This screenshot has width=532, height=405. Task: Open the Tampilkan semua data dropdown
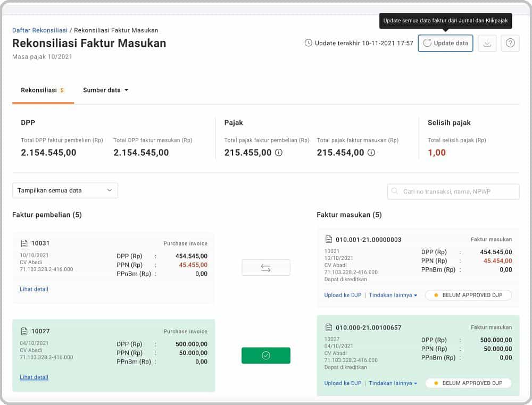(65, 190)
